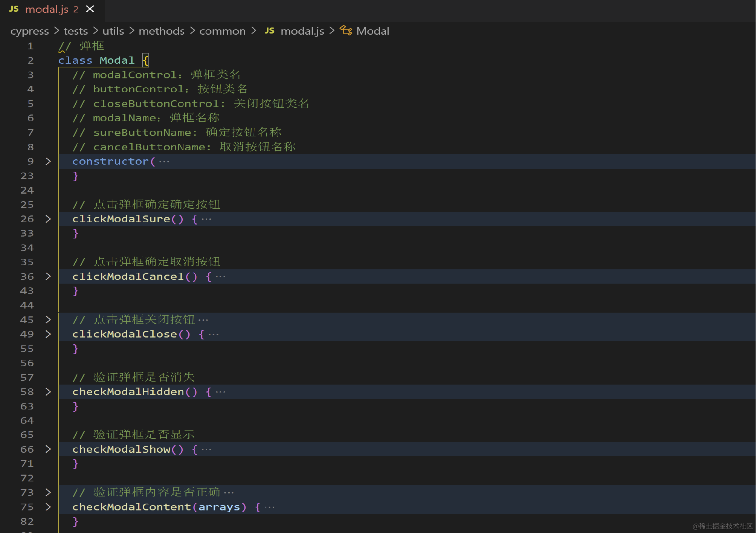Expand the folded constructor block

click(48, 161)
